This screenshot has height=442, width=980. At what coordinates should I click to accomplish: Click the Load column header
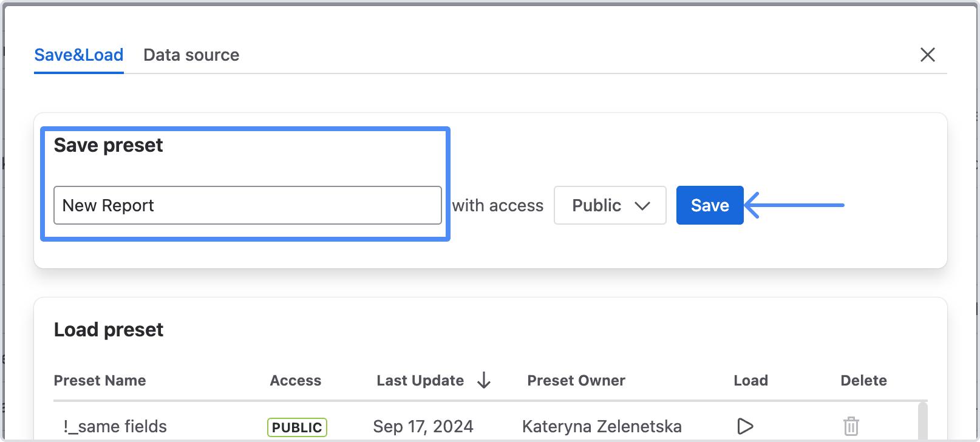(750, 381)
